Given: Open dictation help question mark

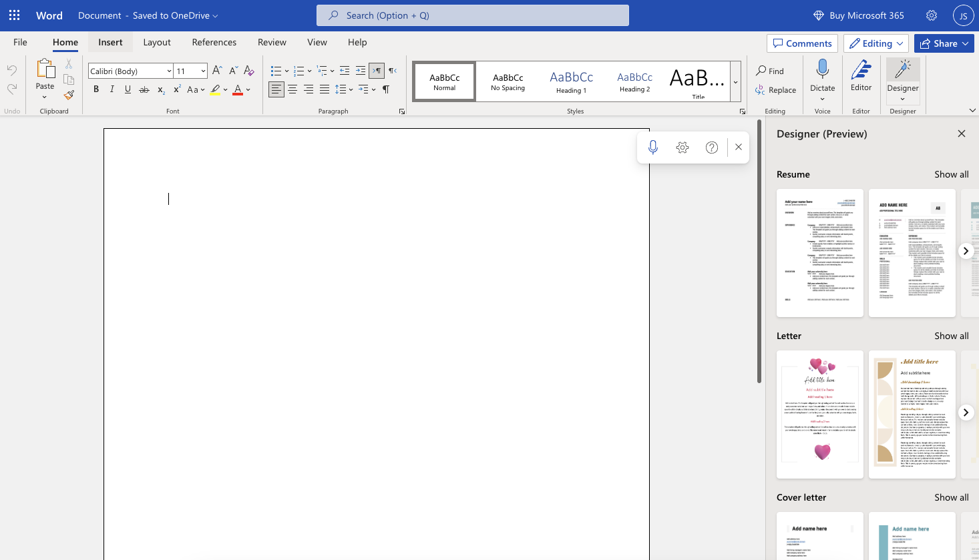Looking at the screenshot, I should coord(712,148).
